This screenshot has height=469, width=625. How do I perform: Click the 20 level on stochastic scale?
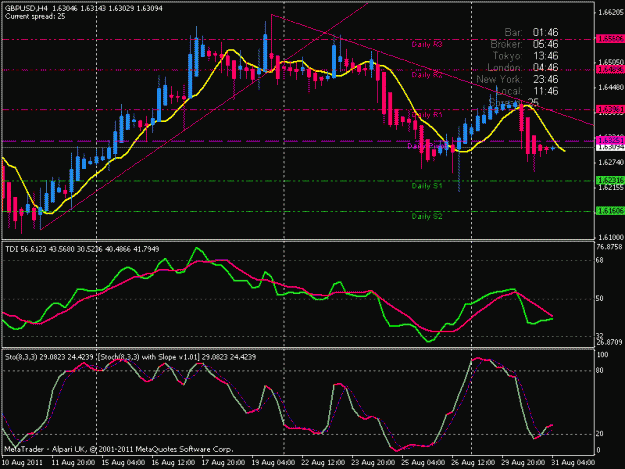tap(599, 434)
